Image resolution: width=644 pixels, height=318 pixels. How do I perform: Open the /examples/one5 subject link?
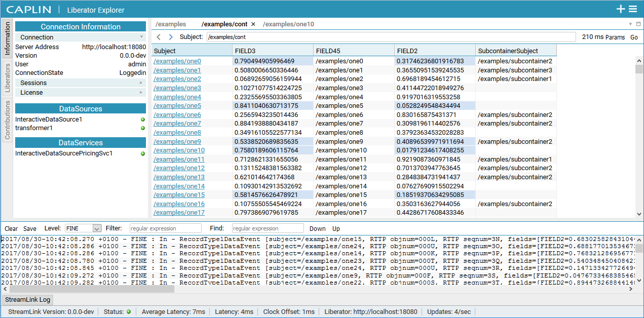(x=177, y=106)
